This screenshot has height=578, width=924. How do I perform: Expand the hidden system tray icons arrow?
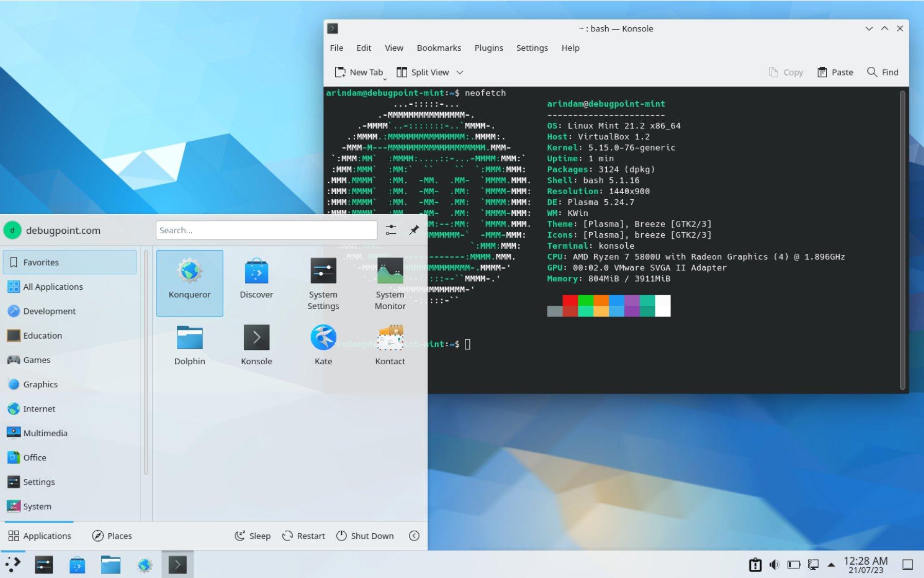[x=831, y=564]
